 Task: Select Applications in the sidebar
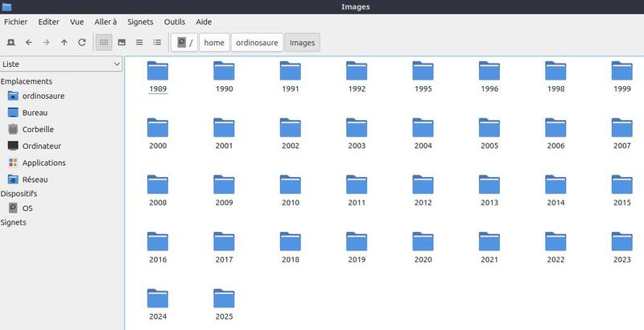tap(43, 163)
